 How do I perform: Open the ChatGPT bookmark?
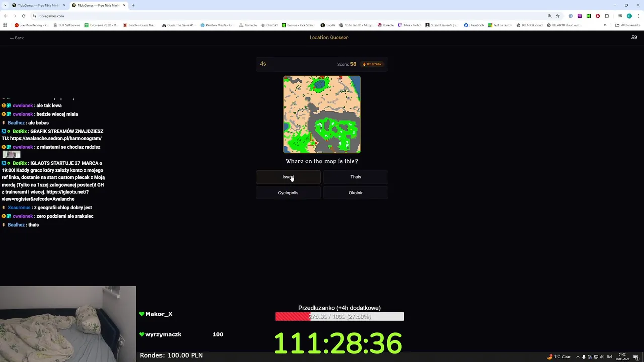pyautogui.click(x=269, y=25)
